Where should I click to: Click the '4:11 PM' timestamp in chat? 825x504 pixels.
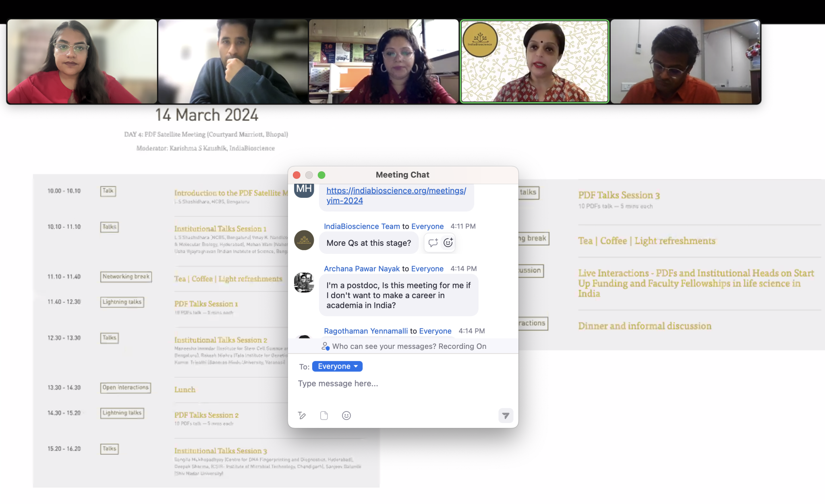coord(463,226)
